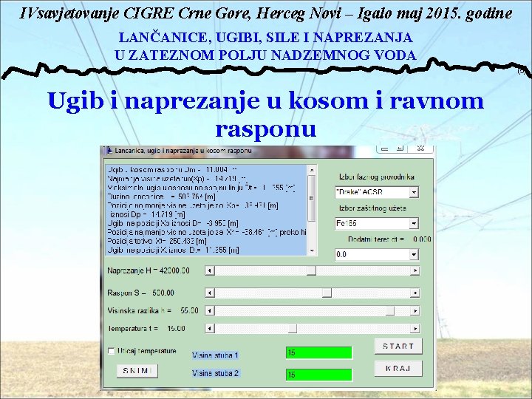
Task: Increase Naprezanje H with right arrow
Action: pos(415,270)
